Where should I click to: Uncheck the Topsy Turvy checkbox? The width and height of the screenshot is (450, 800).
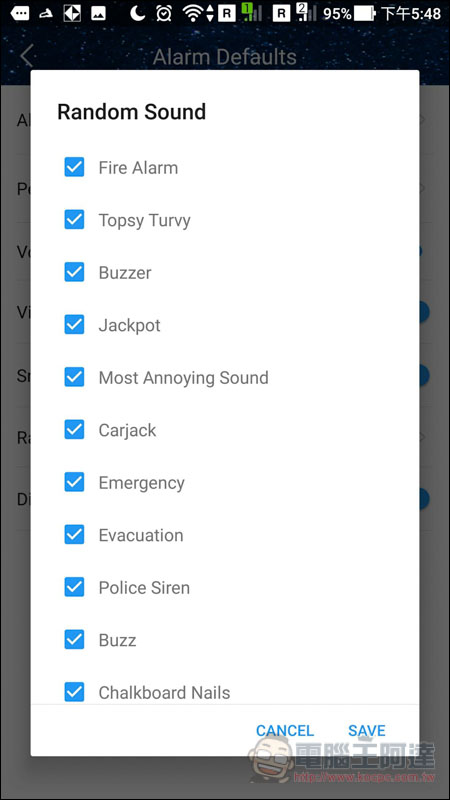(74, 220)
